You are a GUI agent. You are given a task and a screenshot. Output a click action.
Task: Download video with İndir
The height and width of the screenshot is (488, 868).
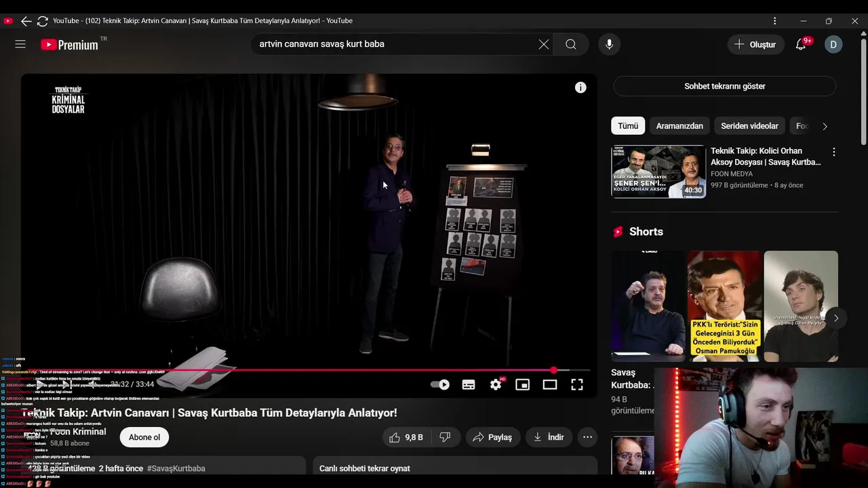(x=549, y=437)
